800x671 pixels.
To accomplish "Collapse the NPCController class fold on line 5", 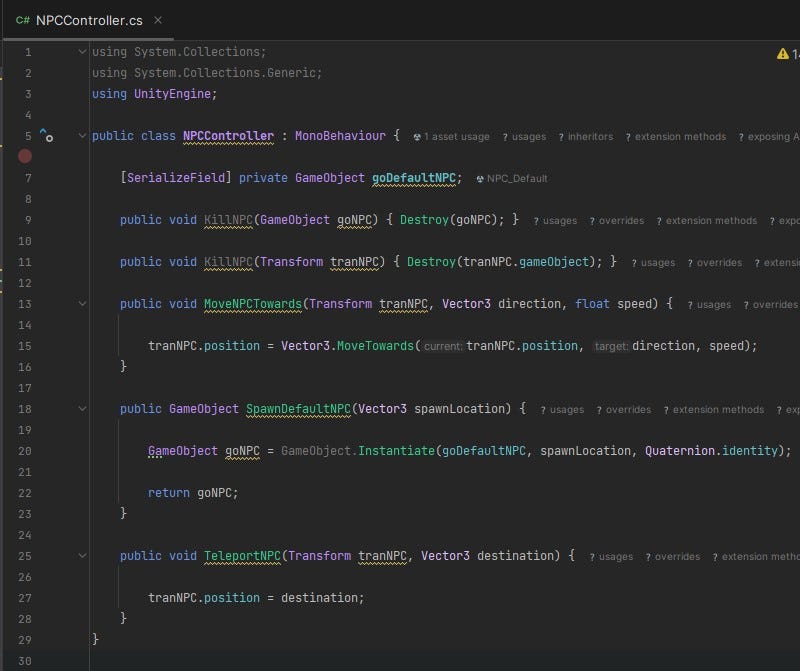I will [x=82, y=136].
